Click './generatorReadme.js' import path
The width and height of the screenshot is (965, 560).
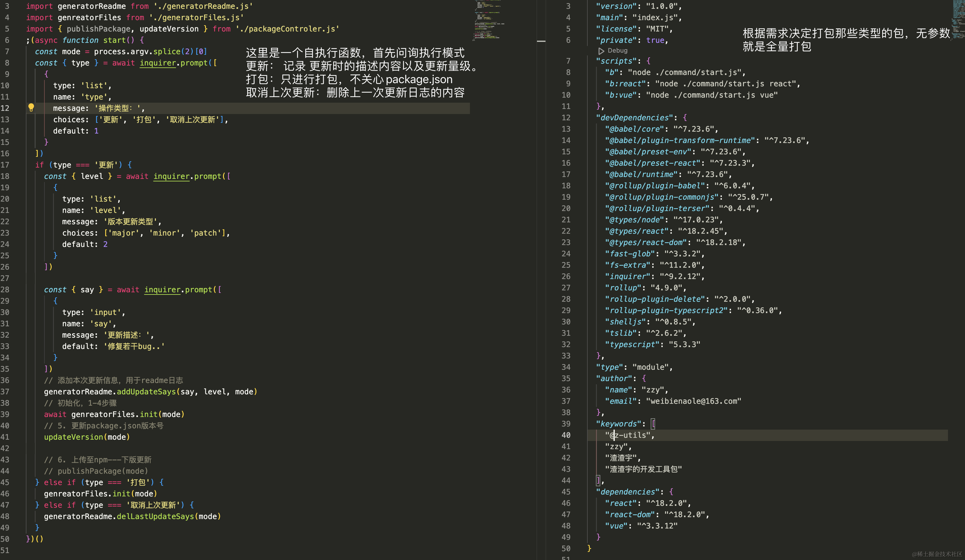pyautogui.click(x=203, y=6)
